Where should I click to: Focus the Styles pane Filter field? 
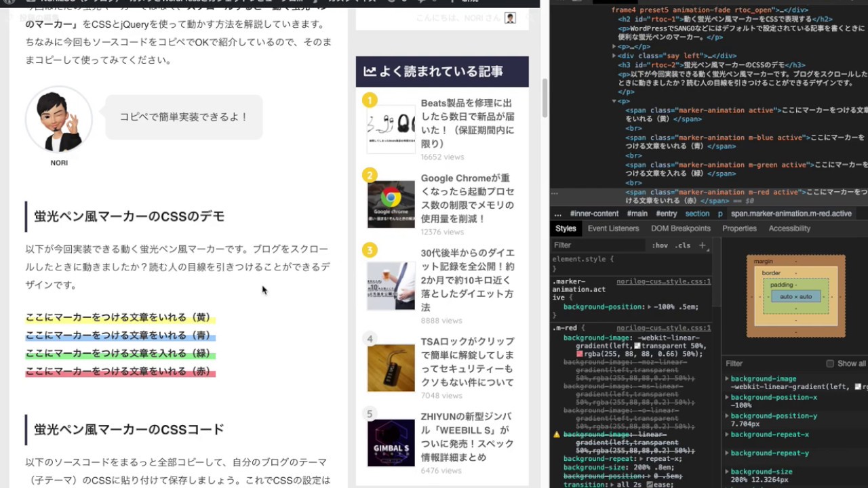(x=599, y=245)
